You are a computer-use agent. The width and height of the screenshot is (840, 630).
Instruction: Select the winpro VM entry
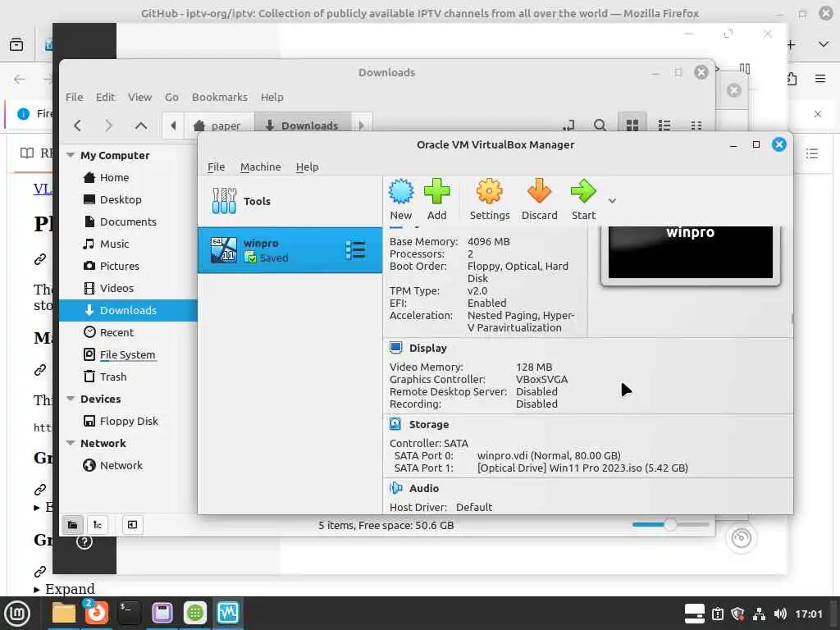point(290,250)
